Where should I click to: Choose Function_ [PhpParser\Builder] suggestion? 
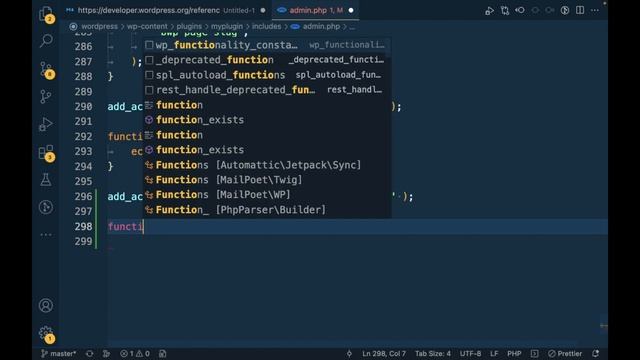coord(267,210)
